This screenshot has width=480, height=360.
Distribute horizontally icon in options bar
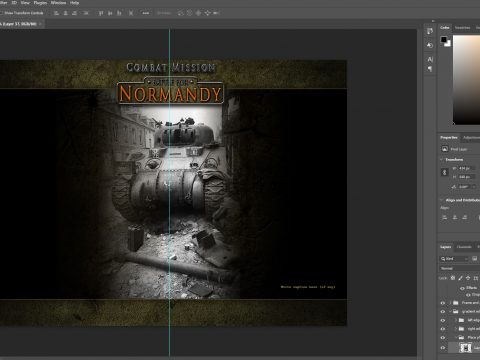86,13
